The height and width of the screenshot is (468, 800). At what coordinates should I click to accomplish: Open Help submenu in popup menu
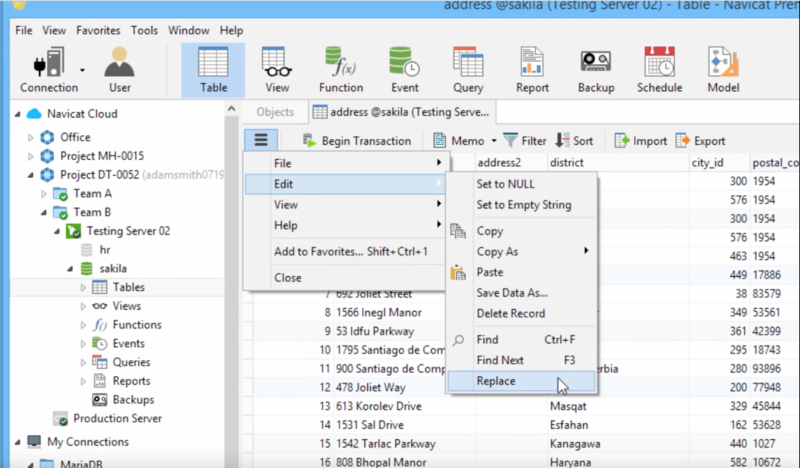click(x=345, y=225)
